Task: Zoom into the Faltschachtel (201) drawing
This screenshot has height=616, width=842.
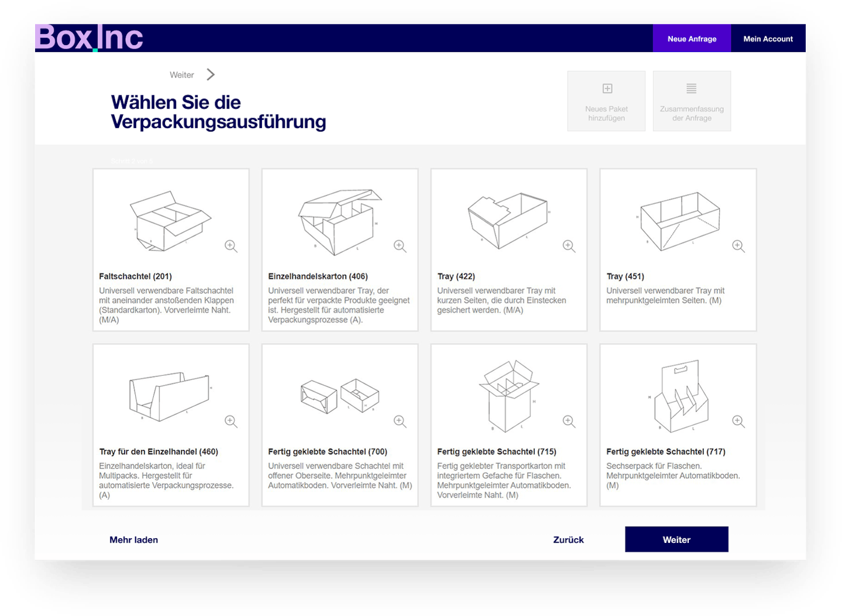Action: [231, 246]
